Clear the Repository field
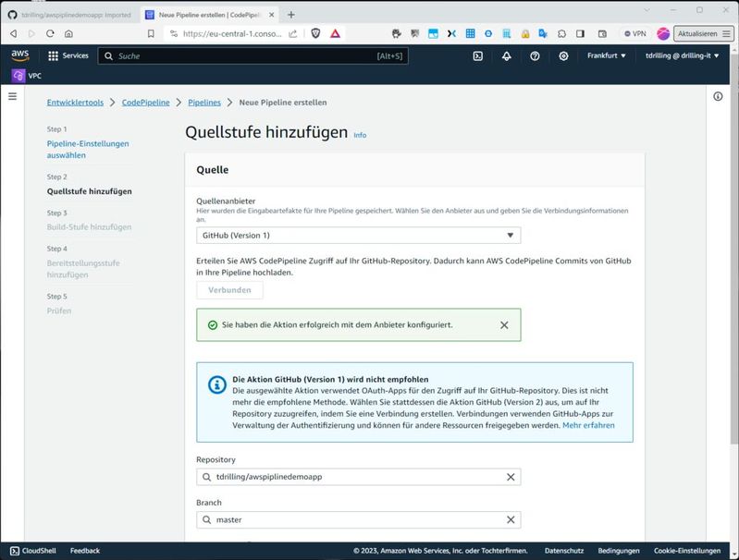The image size is (739, 560). pyautogui.click(x=511, y=477)
